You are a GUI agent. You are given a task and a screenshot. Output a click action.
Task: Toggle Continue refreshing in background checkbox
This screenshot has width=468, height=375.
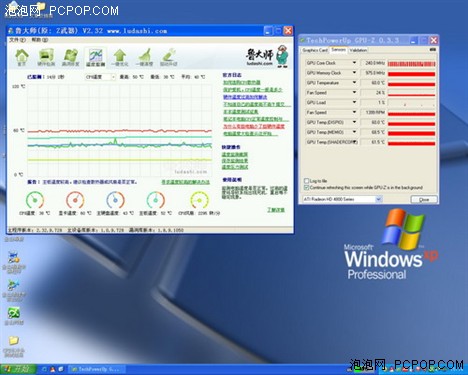pyautogui.click(x=306, y=188)
